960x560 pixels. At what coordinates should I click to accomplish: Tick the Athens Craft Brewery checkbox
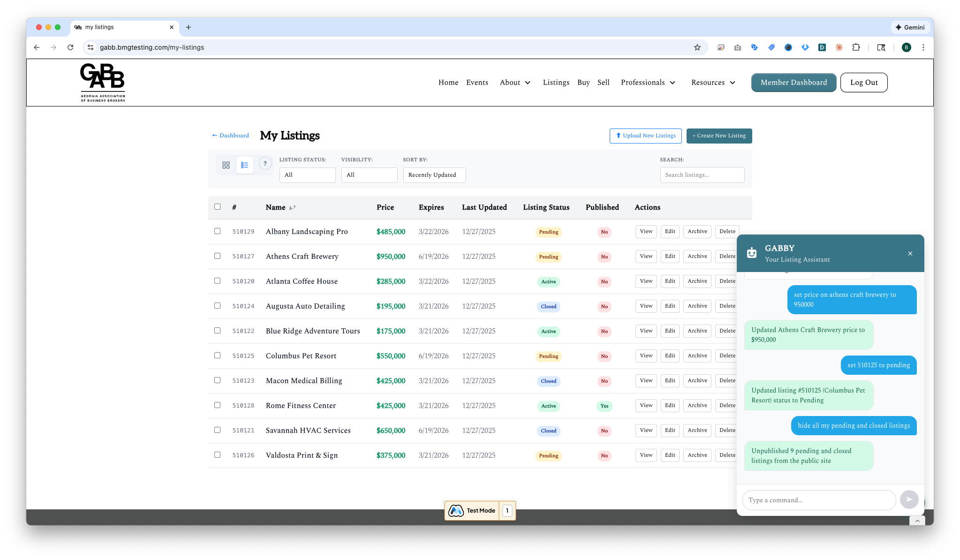(217, 256)
